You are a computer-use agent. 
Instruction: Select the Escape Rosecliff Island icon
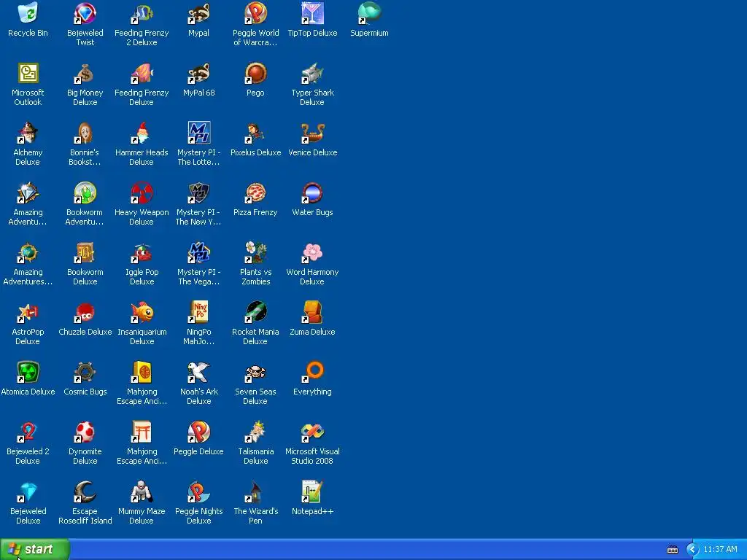pyautogui.click(x=85, y=491)
